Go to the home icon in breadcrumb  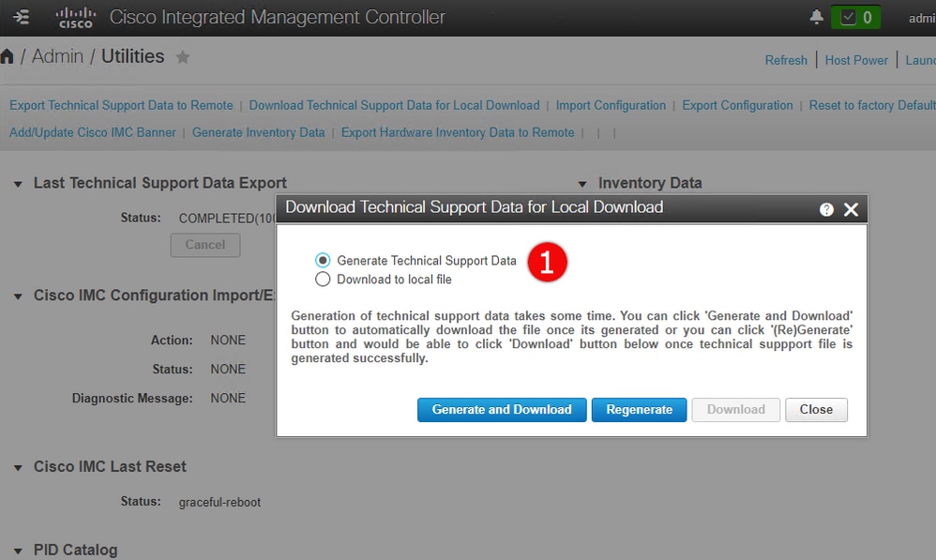pyautogui.click(x=8, y=56)
